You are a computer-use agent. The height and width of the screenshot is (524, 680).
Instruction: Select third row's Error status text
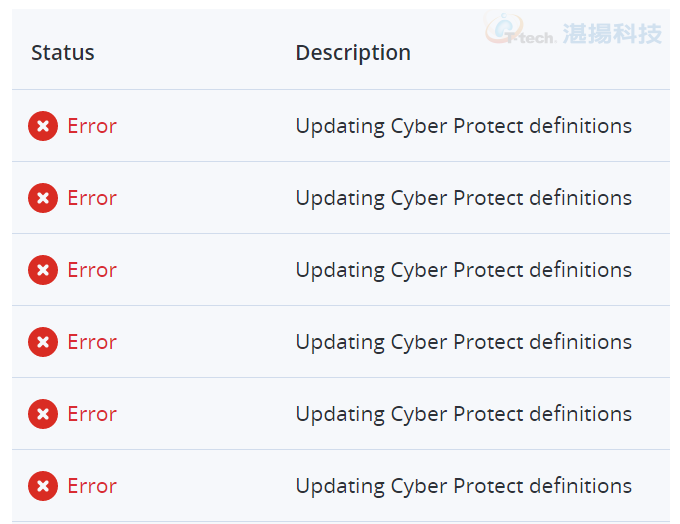[x=92, y=270]
